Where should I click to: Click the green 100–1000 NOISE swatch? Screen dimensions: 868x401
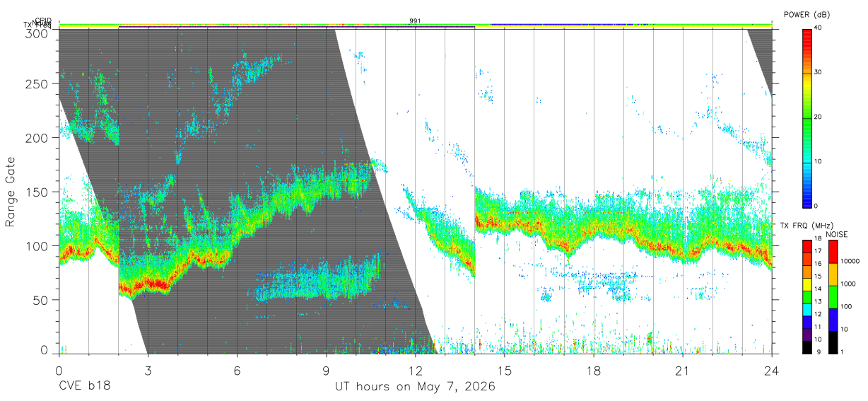point(832,297)
